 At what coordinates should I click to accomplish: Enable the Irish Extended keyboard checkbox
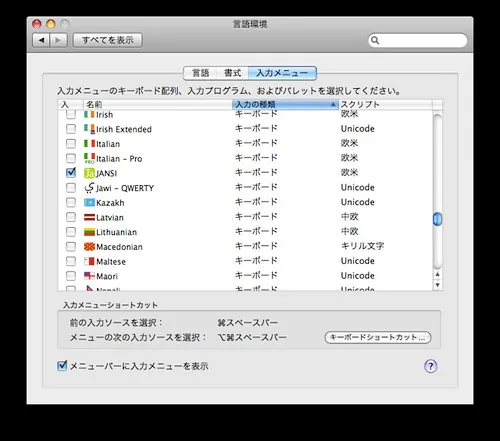tap(71, 129)
